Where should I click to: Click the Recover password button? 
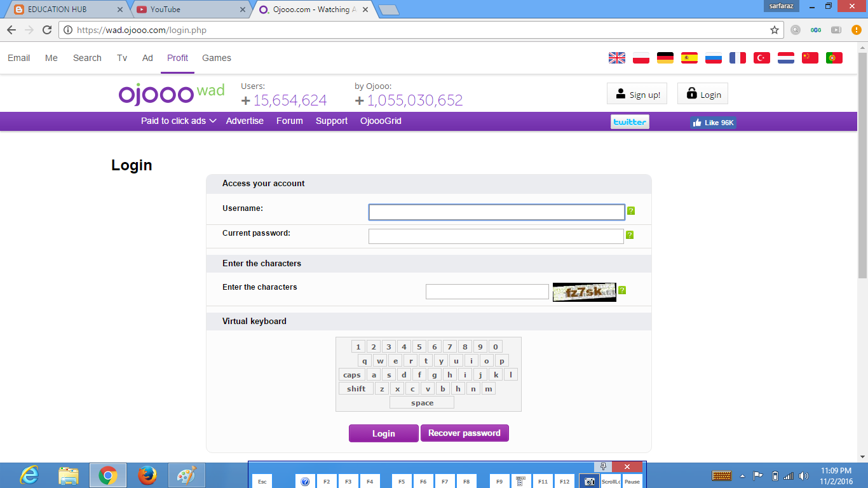pyautogui.click(x=465, y=433)
